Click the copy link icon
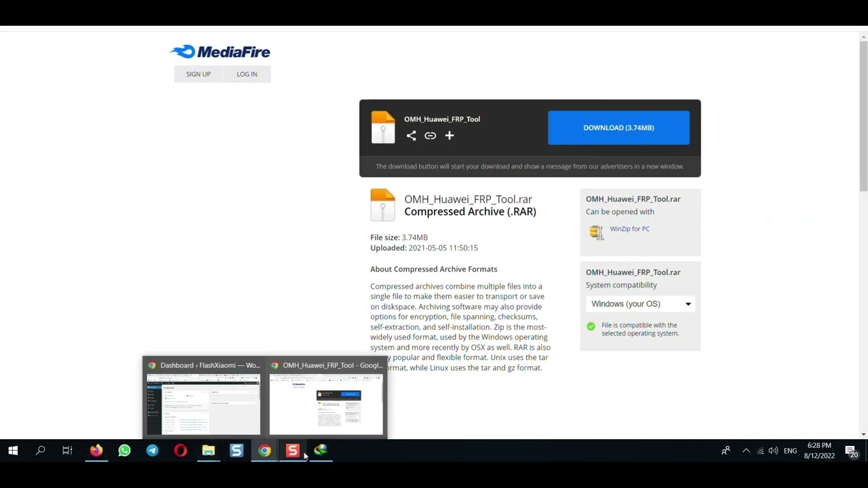The image size is (868, 488). click(x=430, y=136)
